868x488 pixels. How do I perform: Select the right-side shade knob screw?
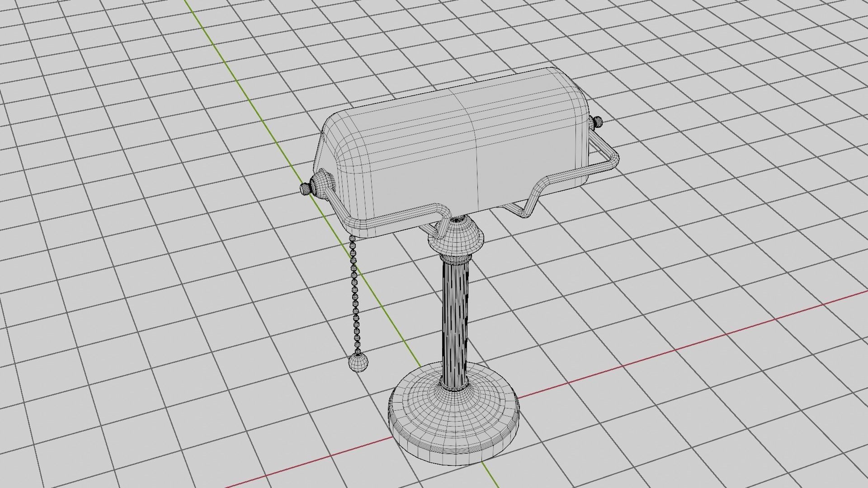coord(598,121)
